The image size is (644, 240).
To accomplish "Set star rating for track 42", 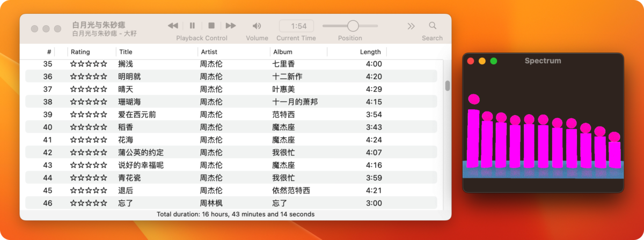I will coord(89,153).
